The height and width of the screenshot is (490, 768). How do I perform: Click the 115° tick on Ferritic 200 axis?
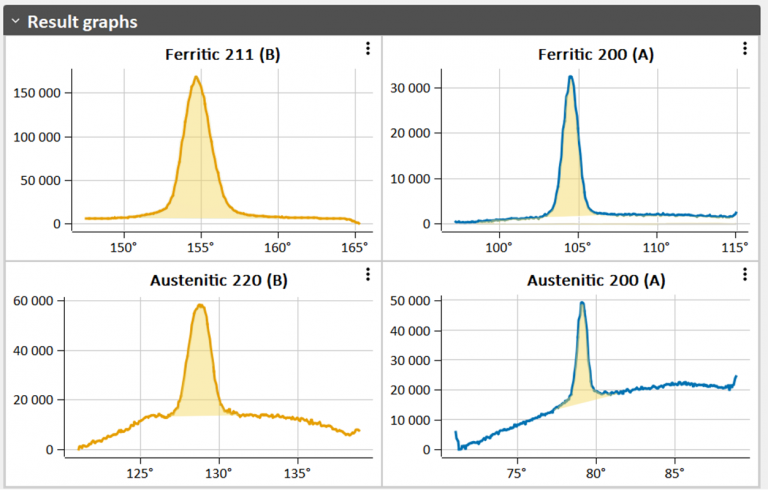(x=735, y=246)
